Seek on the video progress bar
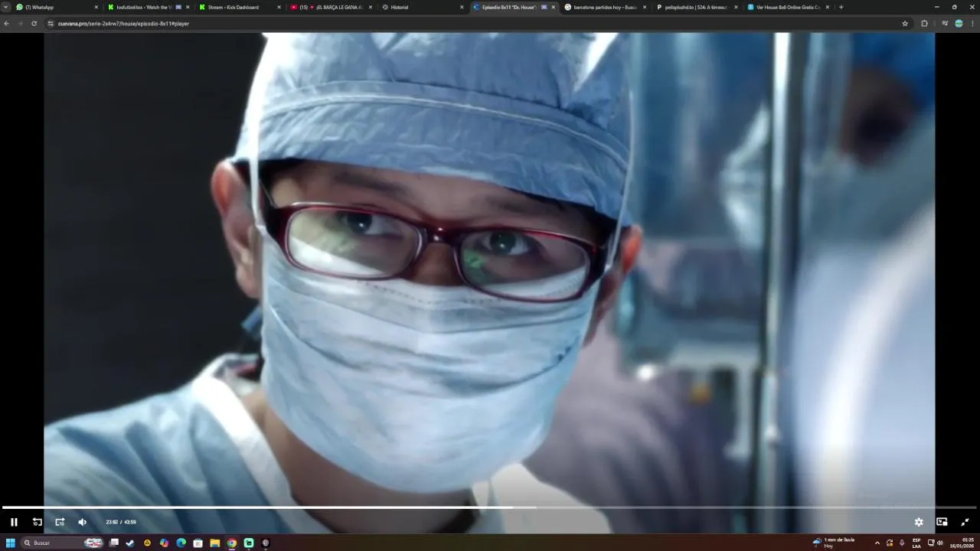Viewport: 980px width, 551px height. [490, 507]
